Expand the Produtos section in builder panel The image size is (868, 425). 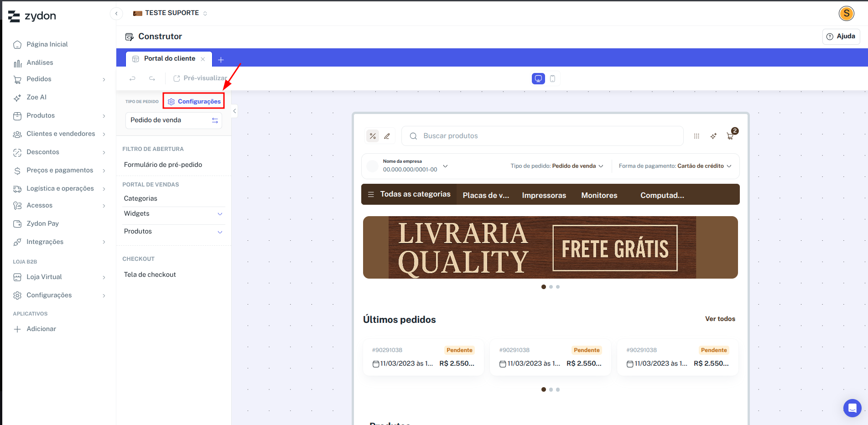pyautogui.click(x=174, y=232)
